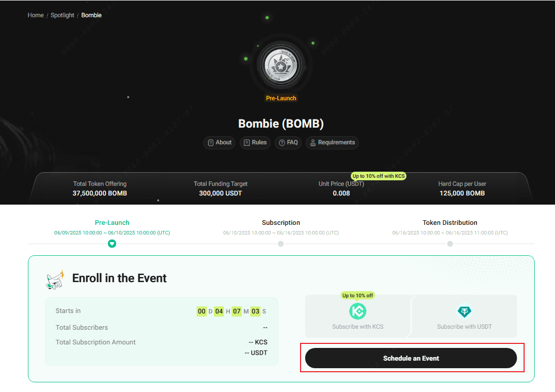The height and width of the screenshot is (392, 555).
Task: Click the 300,000 USDT funding target value
Action: pyautogui.click(x=220, y=193)
